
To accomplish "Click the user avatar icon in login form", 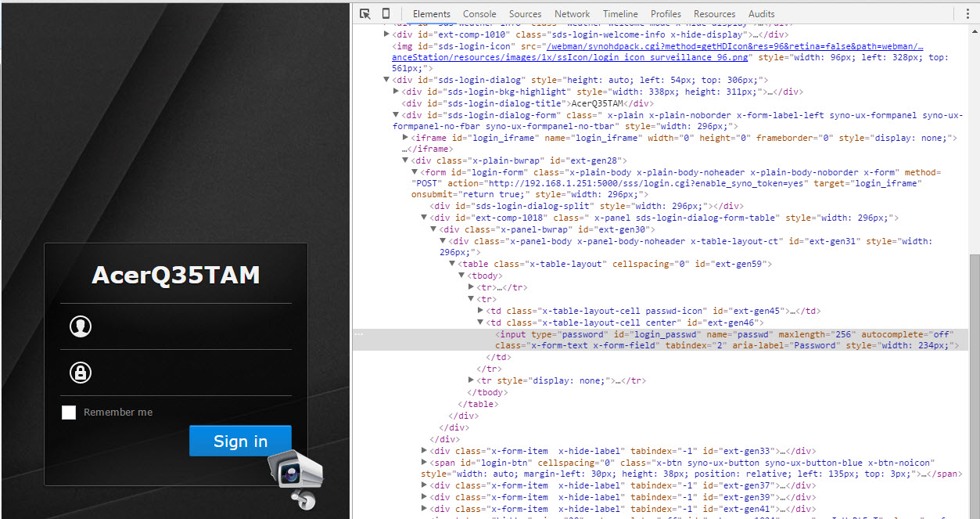I will (81, 326).
